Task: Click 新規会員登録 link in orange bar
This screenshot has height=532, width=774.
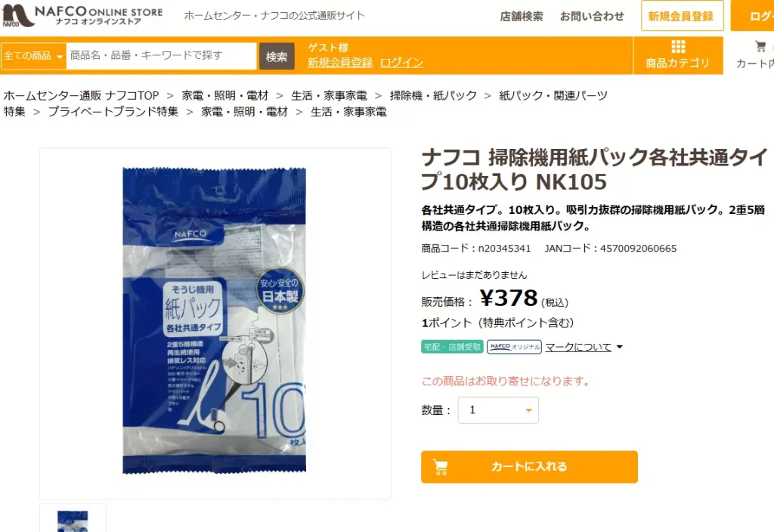Action: (x=340, y=63)
